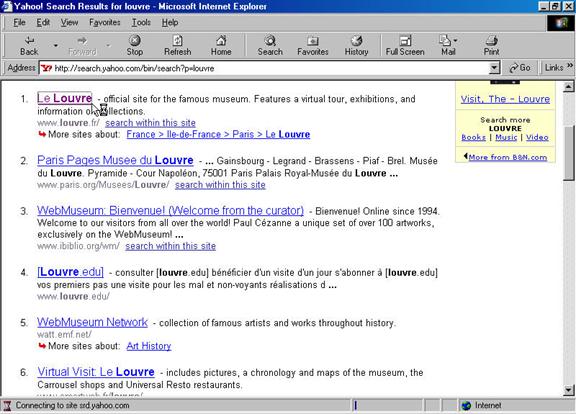Click the Music link in sidebar
This screenshot has width=576, height=414.
(x=506, y=137)
